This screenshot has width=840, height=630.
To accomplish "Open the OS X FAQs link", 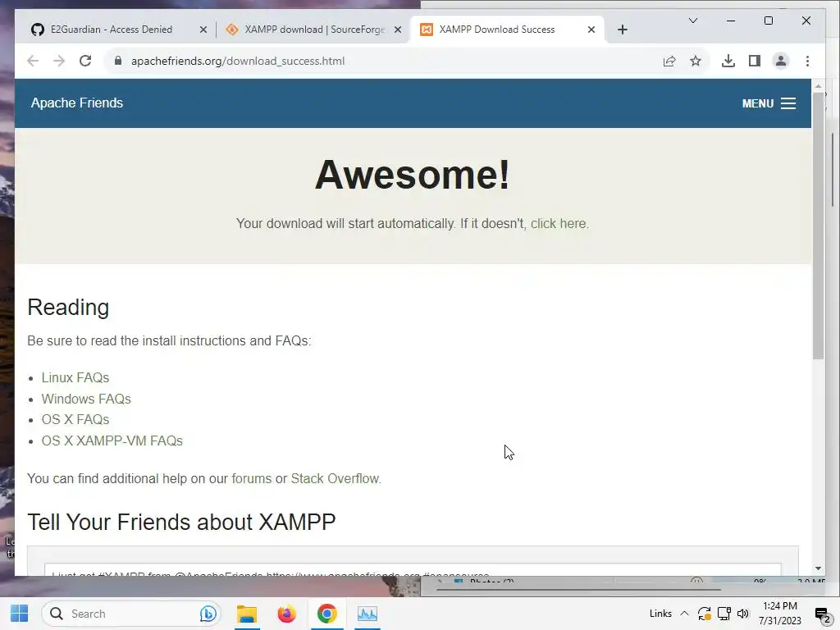I will pos(75,419).
